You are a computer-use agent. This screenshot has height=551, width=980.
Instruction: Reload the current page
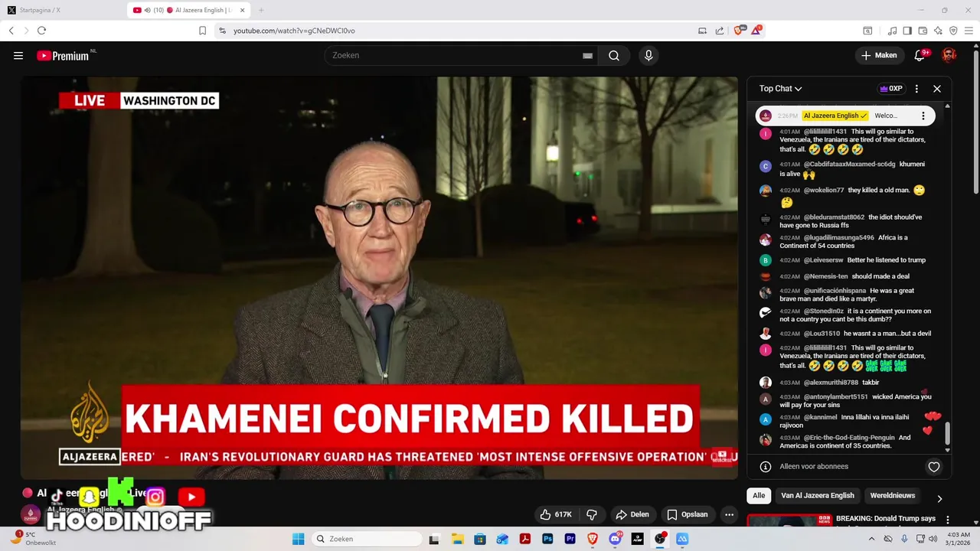[41, 31]
